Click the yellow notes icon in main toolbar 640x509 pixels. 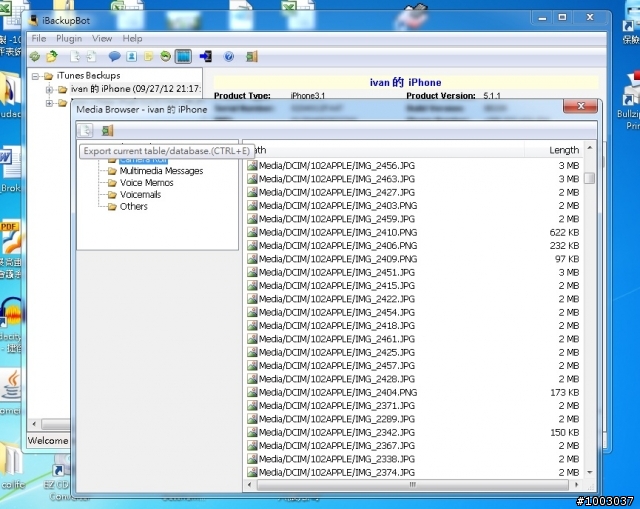coord(148,56)
